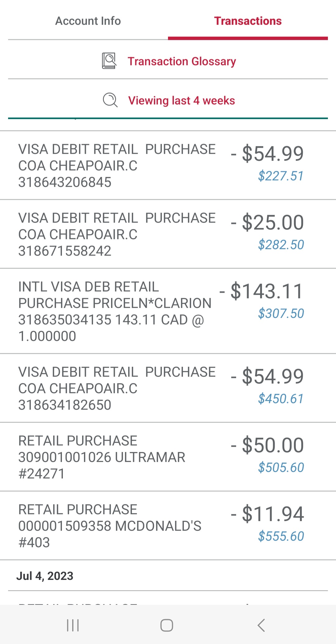The width and height of the screenshot is (336, 644).
Task: Open the Transaction Glossary link
Action: (182, 61)
